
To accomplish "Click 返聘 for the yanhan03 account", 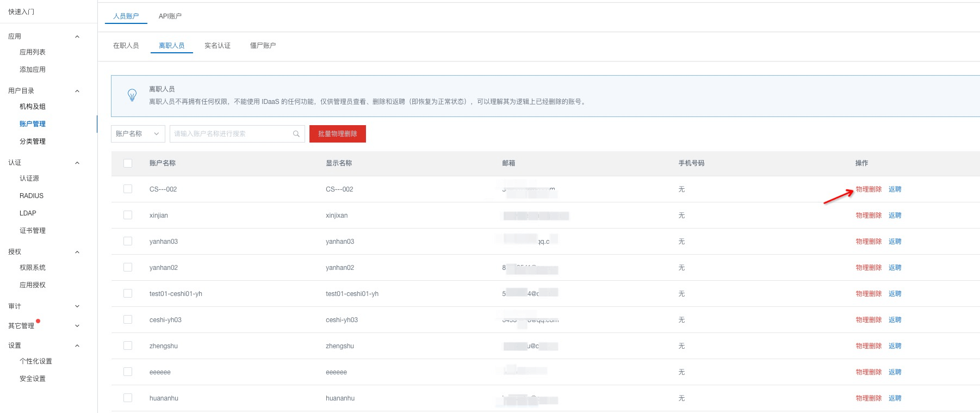I will [895, 242].
